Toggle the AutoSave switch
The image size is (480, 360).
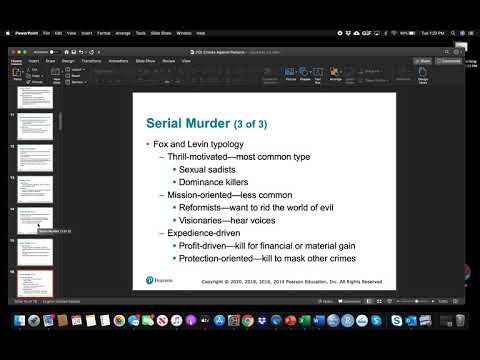[53, 52]
